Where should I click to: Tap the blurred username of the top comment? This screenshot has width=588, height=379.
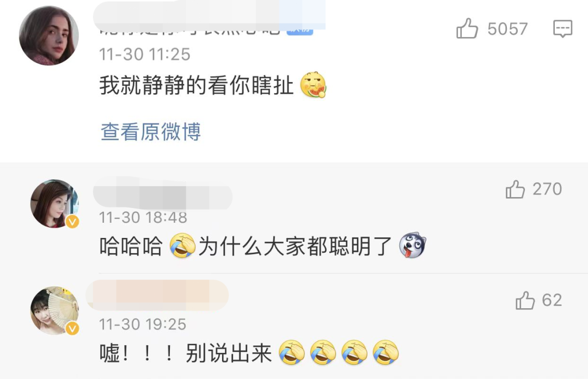209,16
